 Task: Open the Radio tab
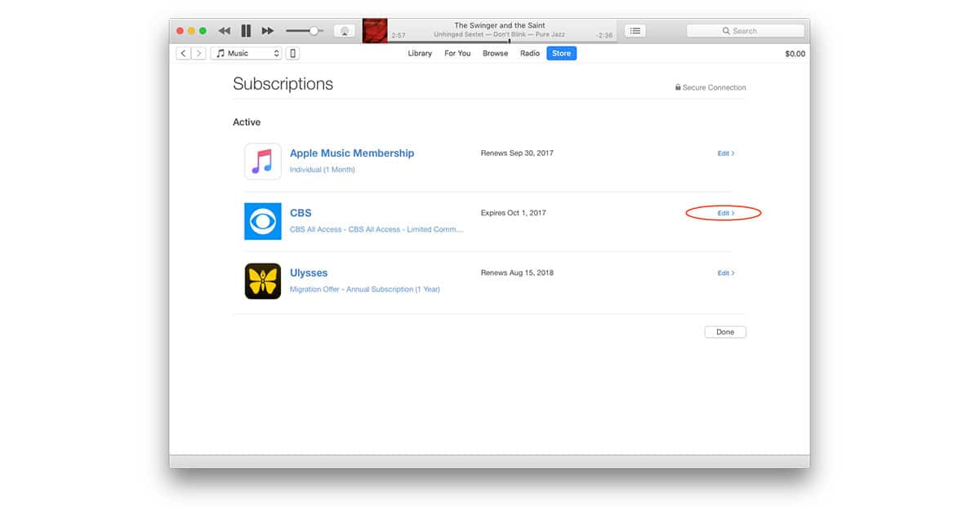[530, 53]
